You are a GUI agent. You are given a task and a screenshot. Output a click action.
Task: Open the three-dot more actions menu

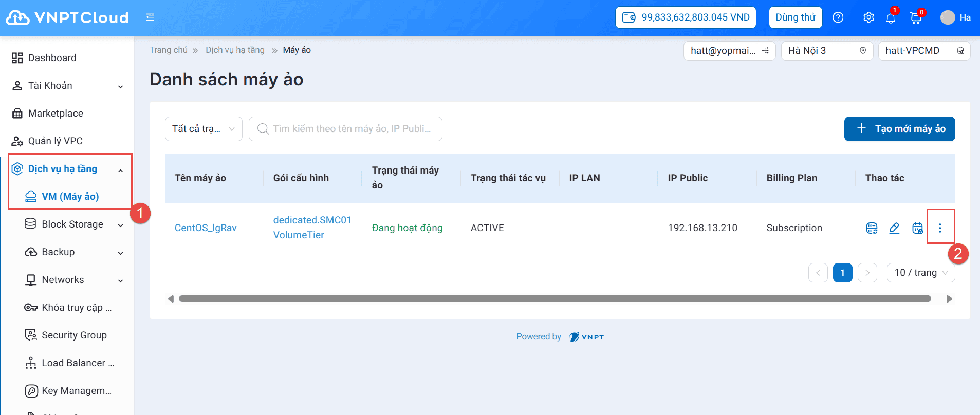click(940, 228)
